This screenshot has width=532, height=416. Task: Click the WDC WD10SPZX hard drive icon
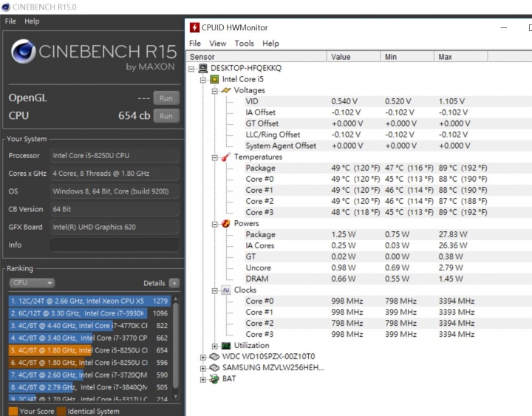click(x=214, y=356)
